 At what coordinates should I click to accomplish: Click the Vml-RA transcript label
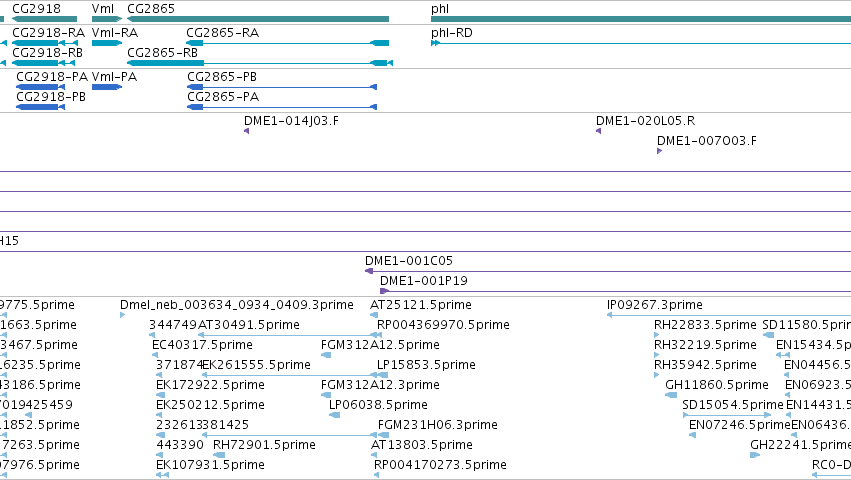tap(115, 33)
